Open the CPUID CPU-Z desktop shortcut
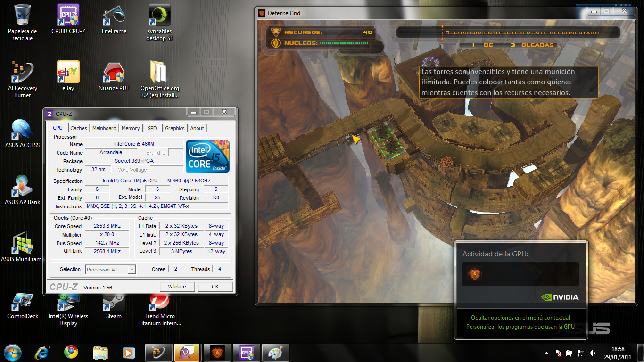Viewport: 644px width, 362px height. coord(68,16)
